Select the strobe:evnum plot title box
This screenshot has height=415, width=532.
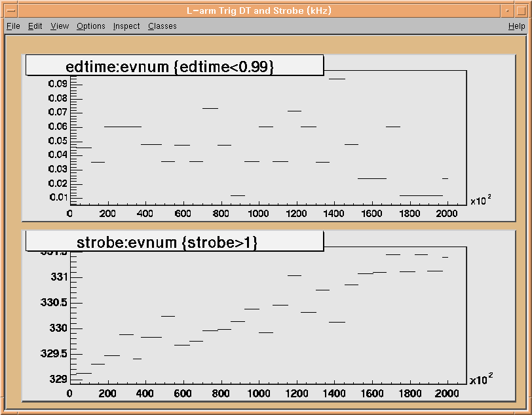[174, 241]
